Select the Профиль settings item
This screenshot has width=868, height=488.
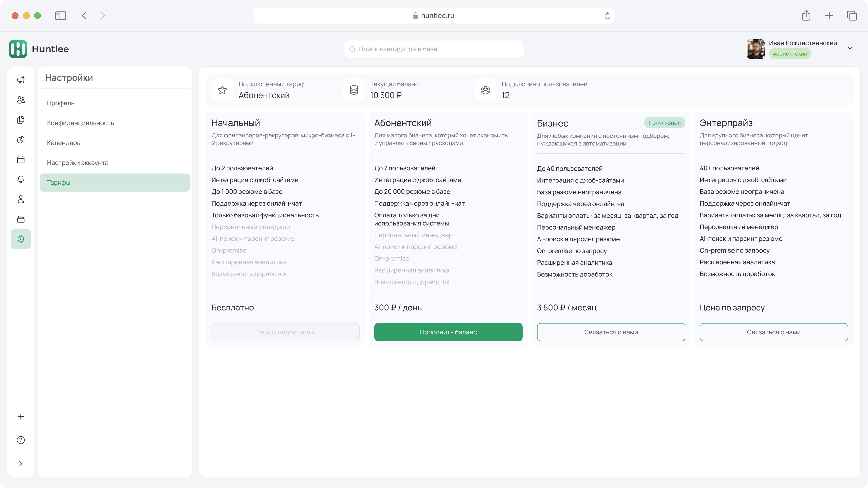pos(61,103)
